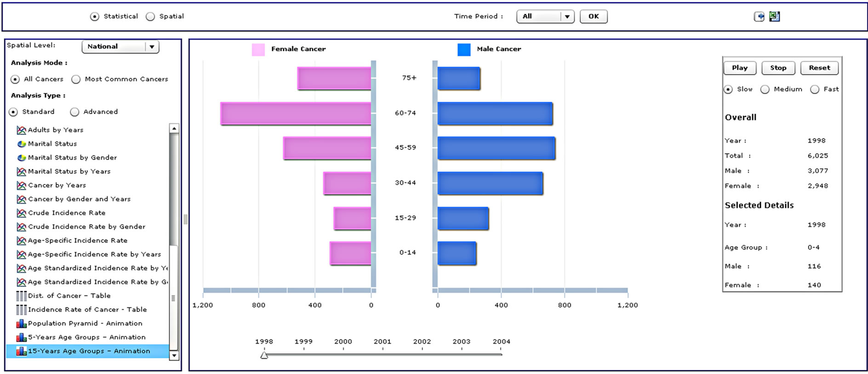Open the Time Period dropdown
Image resolution: width=868 pixels, height=374 pixels.
click(x=545, y=17)
